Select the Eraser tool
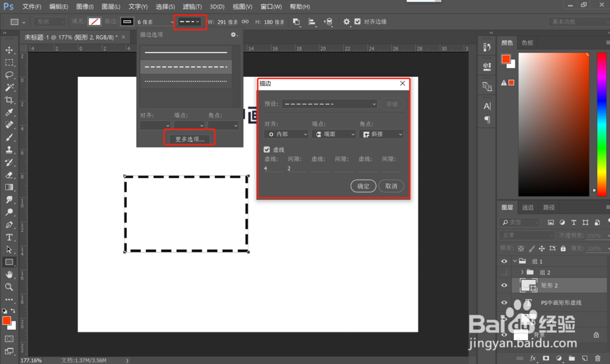610x364 pixels. [x=9, y=174]
